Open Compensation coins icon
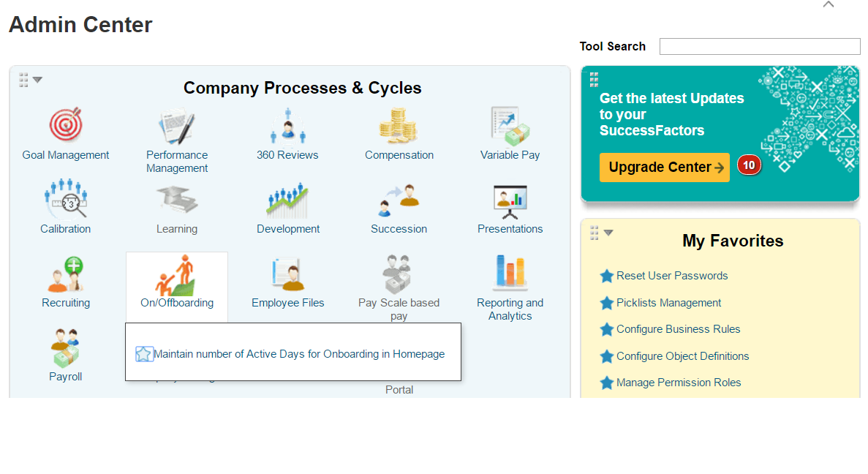The height and width of the screenshot is (474, 868). point(398,125)
